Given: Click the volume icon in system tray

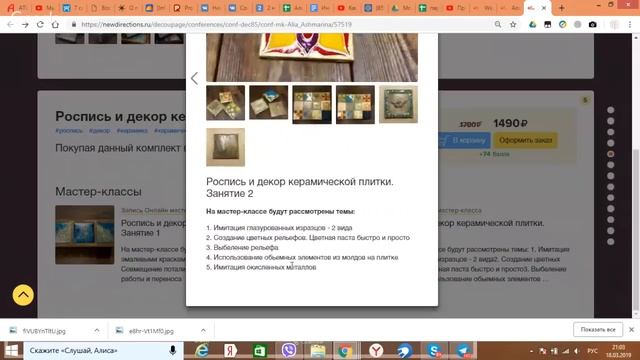Looking at the screenshot, I should [x=576, y=351].
